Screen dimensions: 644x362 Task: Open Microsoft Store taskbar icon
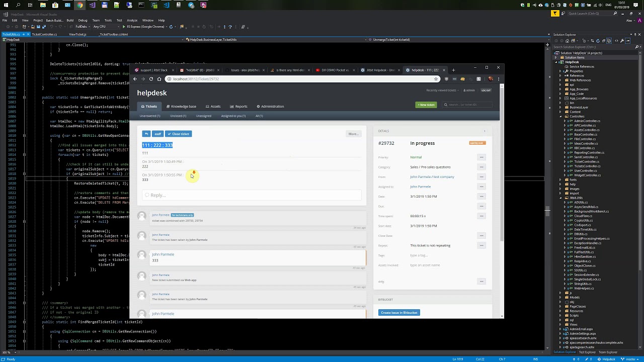[x=55, y=5]
